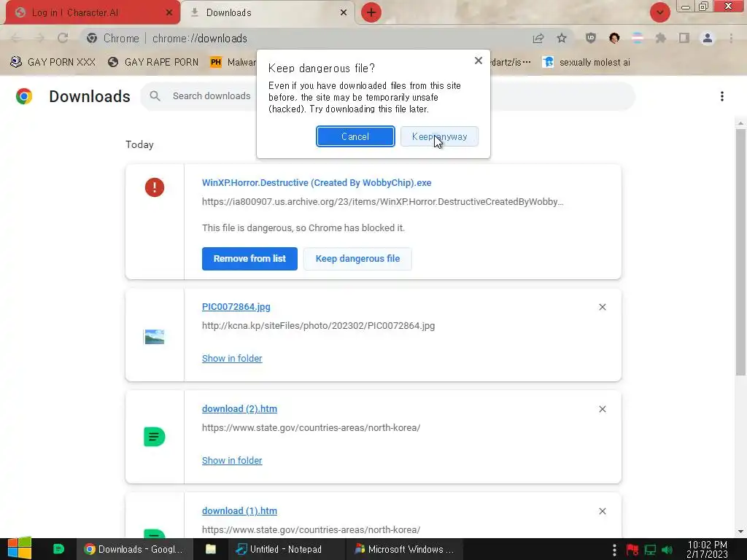Click Keep anyway in the dialog
This screenshot has height=560, width=747.
click(x=439, y=136)
